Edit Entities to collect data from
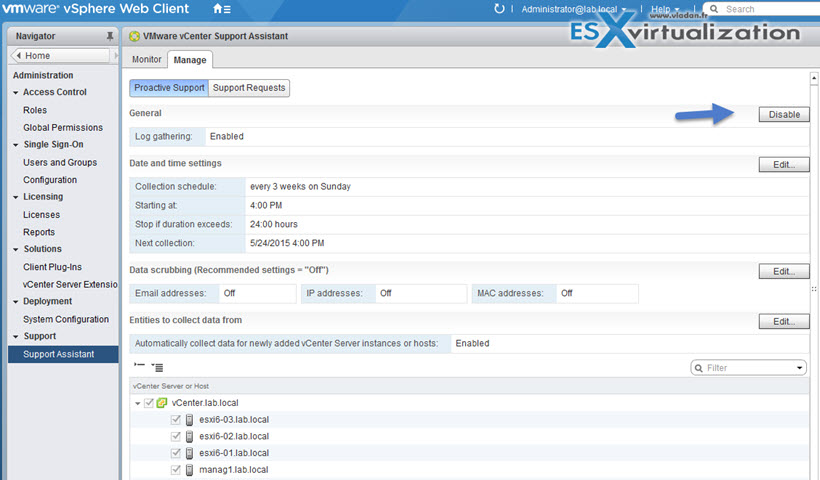This screenshot has width=820, height=480. [784, 321]
